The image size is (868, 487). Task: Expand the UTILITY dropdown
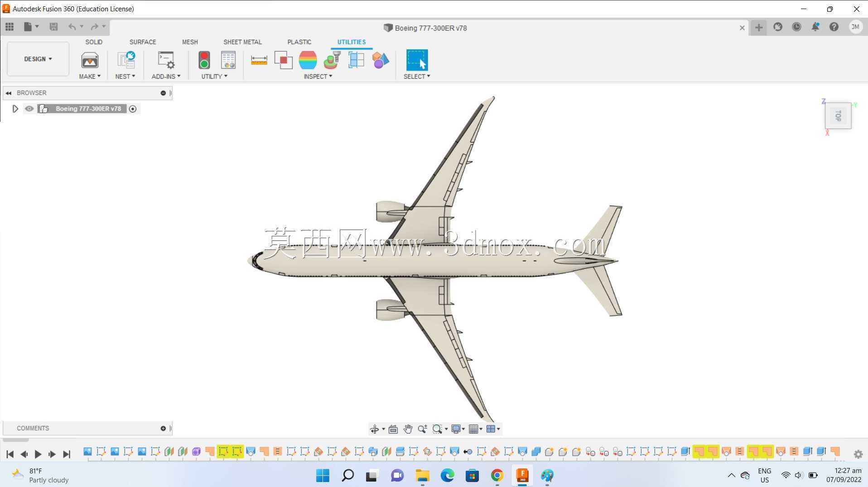click(214, 76)
